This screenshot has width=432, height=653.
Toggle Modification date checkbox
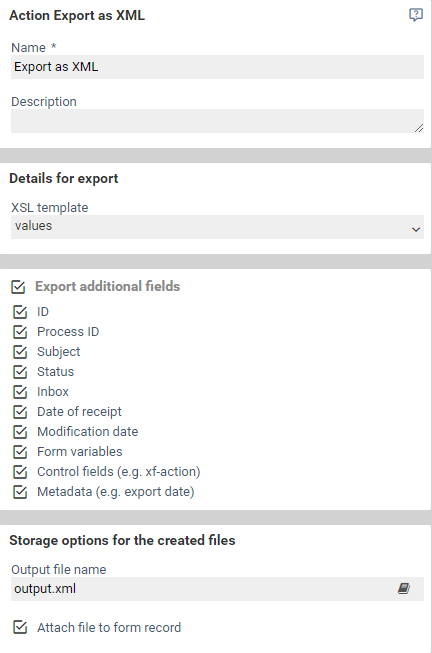coord(20,432)
